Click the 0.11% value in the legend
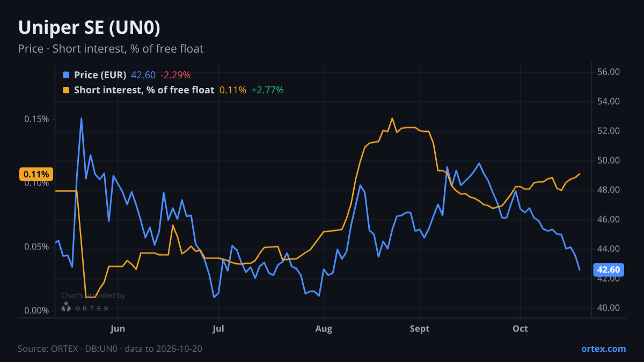644x362 pixels. (233, 90)
